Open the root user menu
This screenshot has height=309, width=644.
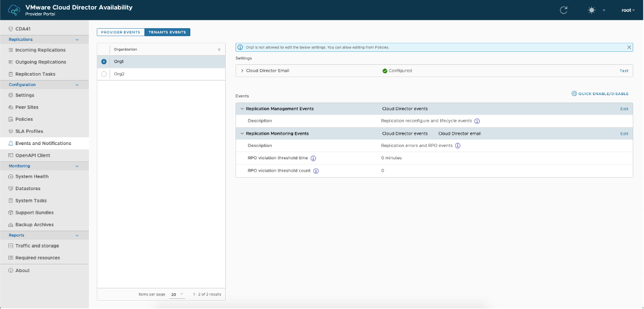point(628,10)
